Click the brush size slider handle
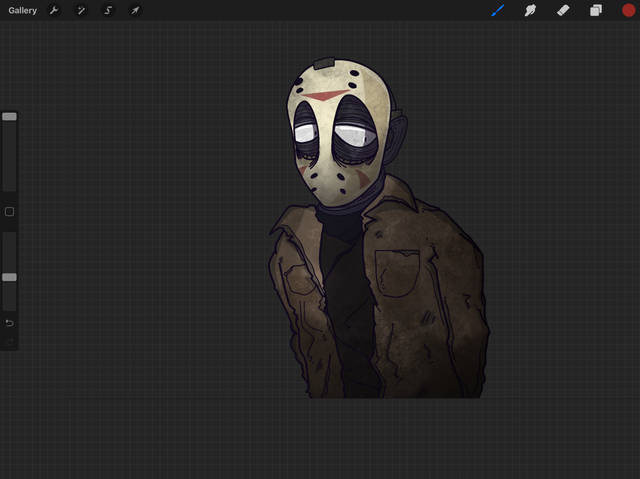Viewport: 640px width, 479px height. (x=9, y=117)
